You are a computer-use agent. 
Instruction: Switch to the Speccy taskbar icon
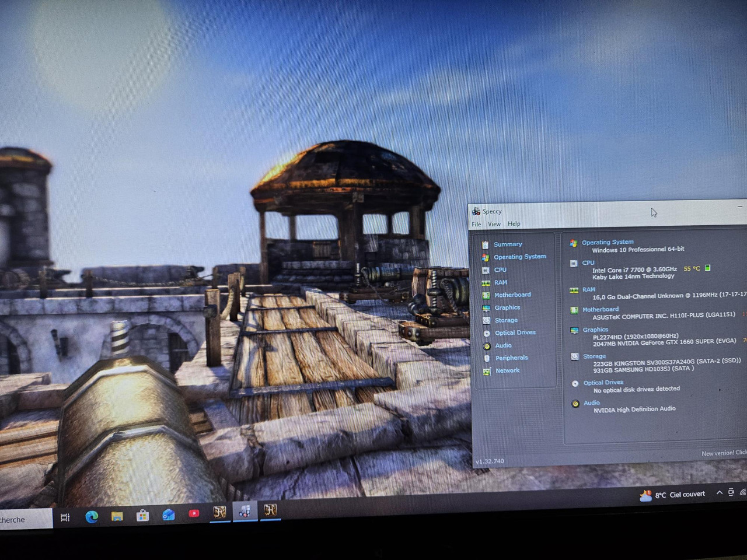pyautogui.click(x=245, y=512)
